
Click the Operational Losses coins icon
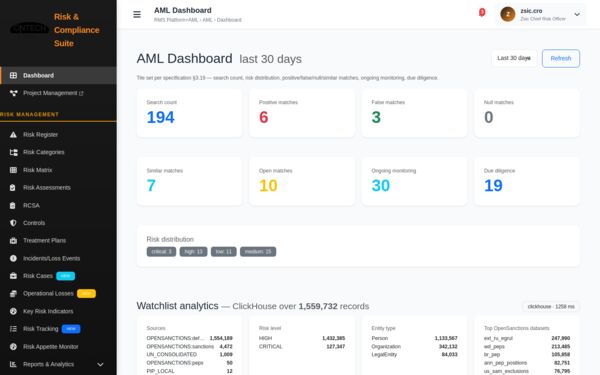tap(13, 293)
